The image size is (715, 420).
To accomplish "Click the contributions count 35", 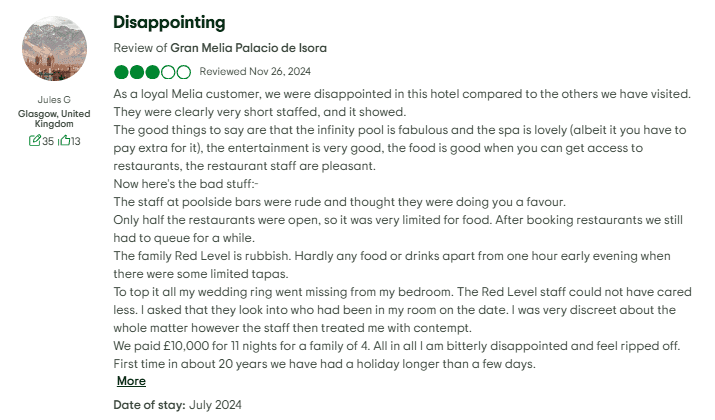I will click(48, 142).
